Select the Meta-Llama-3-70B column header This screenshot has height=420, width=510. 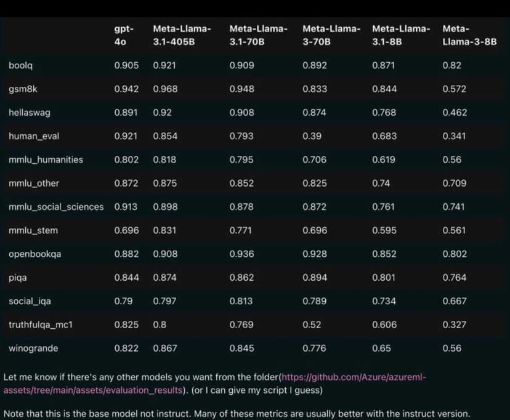[x=331, y=34]
